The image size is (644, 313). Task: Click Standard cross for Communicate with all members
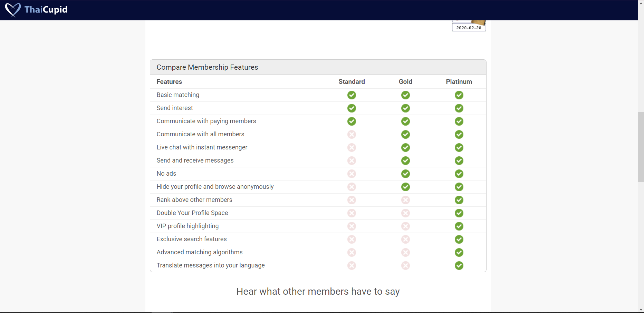pyautogui.click(x=352, y=134)
